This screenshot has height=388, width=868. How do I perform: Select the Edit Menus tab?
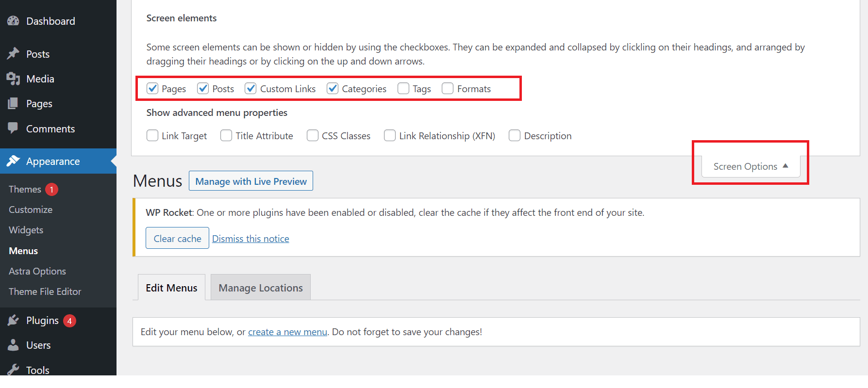[x=171, y=288]
